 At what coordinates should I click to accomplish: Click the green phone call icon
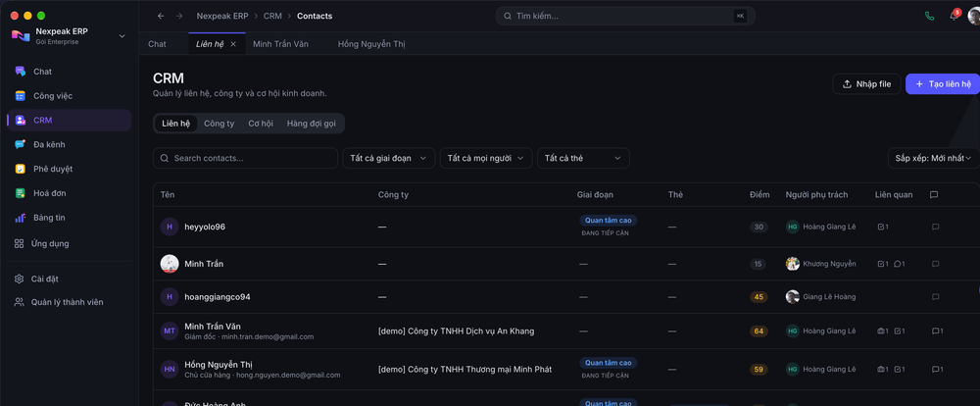point(929,17)
